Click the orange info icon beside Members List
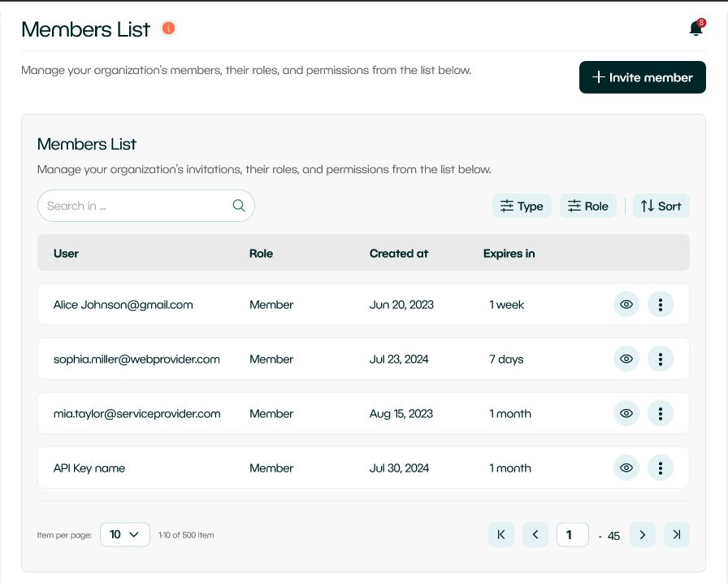This screenshot has height=583, width=728. point(168,28)
